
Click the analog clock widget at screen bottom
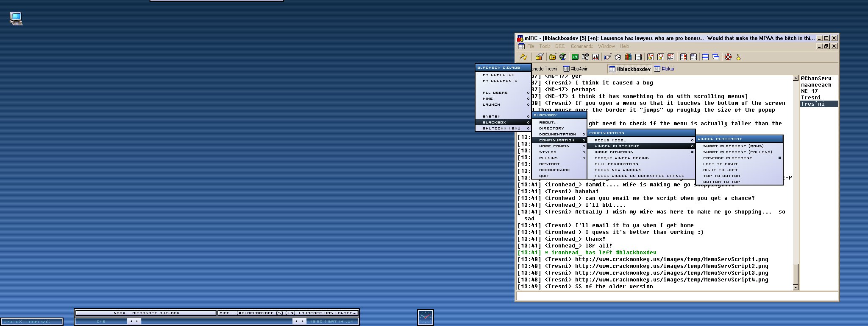[x=426, y=317]
